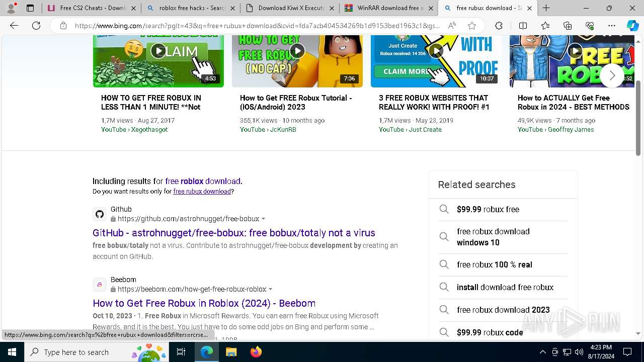Open Split screen view
The width and height of the screenshot is (644, 362).
click(523, 26)
